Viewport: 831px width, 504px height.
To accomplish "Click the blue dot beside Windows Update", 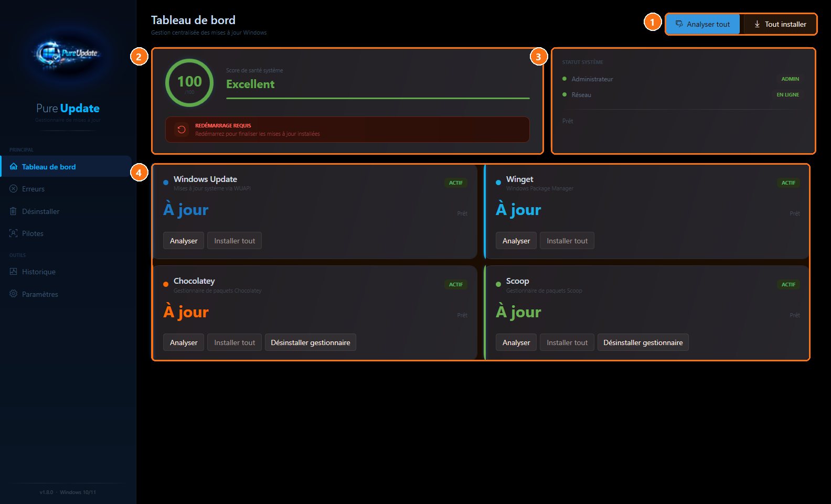I will 166,183.
